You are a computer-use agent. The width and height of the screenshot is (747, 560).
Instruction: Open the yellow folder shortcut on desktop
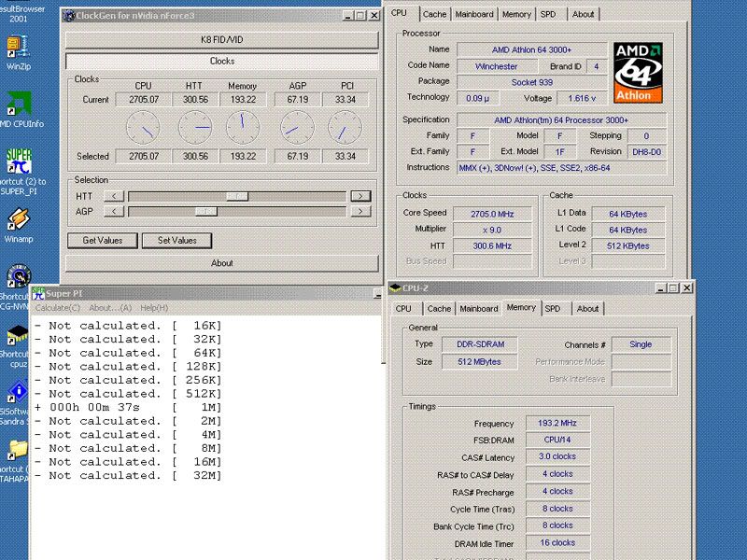18,450
